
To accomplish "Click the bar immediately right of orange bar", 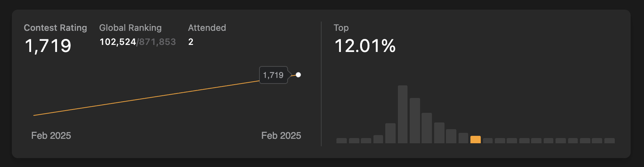I will tap(488, 141).
